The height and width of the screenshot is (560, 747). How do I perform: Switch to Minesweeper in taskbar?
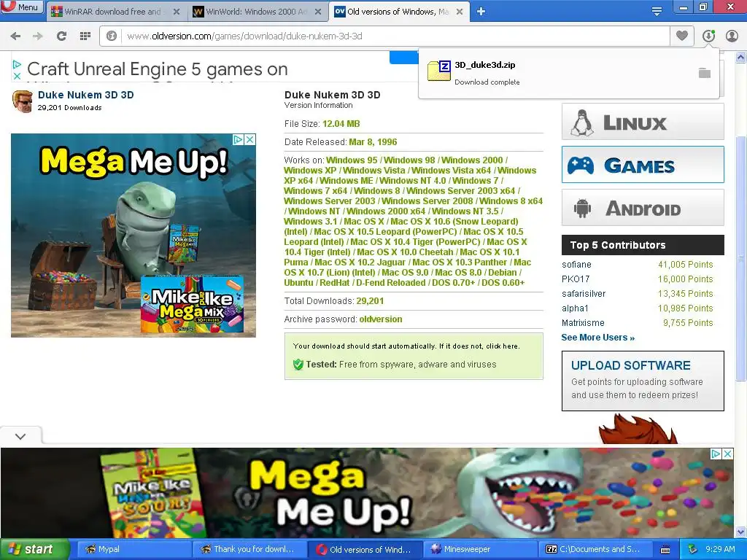coord(481,549)
